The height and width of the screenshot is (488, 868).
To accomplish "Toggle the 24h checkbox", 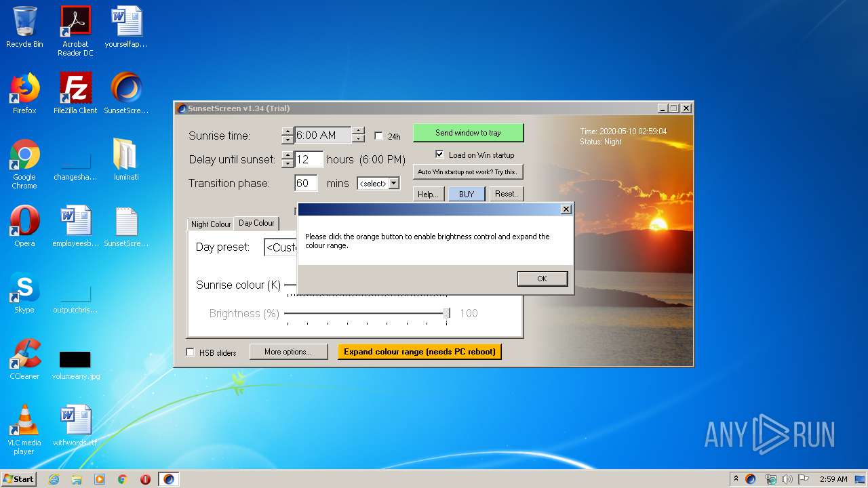I will pos(378,136).
